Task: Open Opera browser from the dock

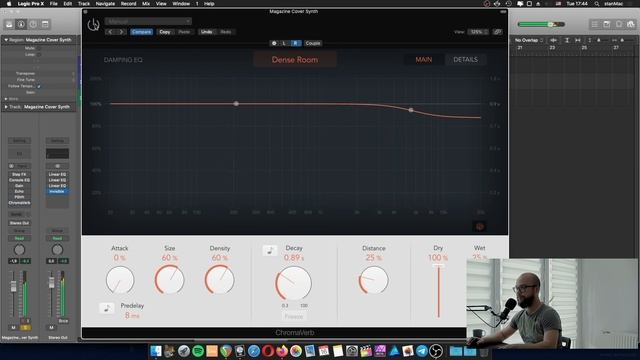Action: pos(268,351)
